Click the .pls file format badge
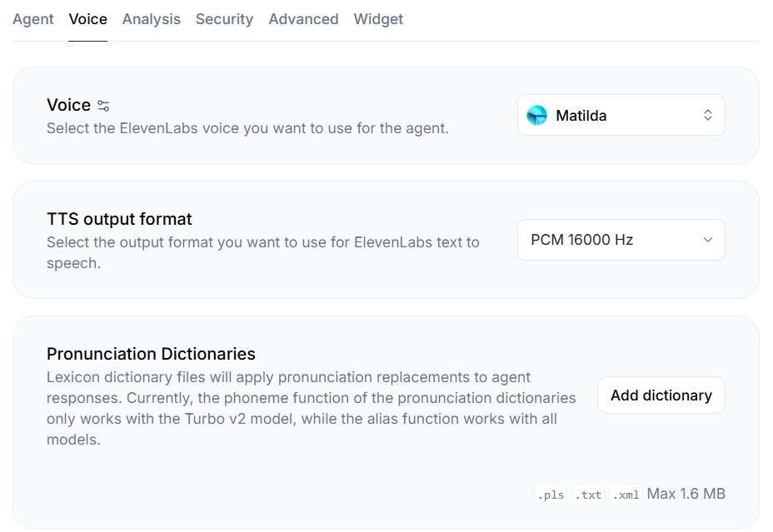Image resolution: width=773 pixels, height=532 pixels. (550, 494)
